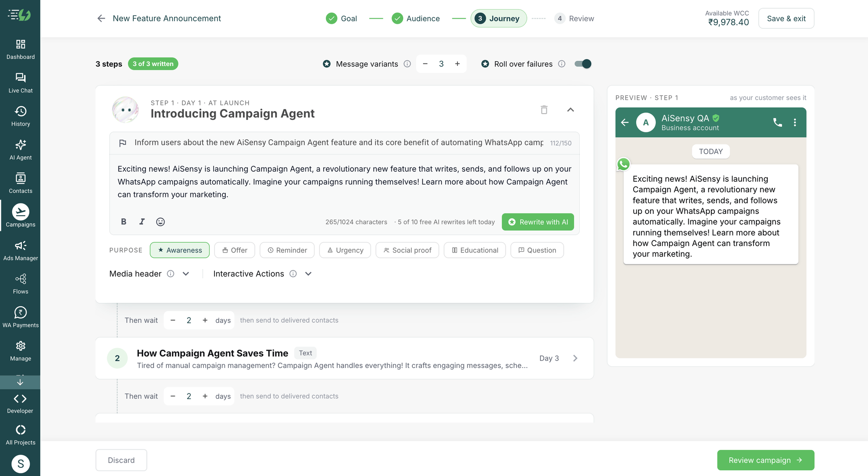Image resolution: width=868 pixels, height=476 pixels.
Task: Click the Review campaign button
Action: (x=766, y=460)
